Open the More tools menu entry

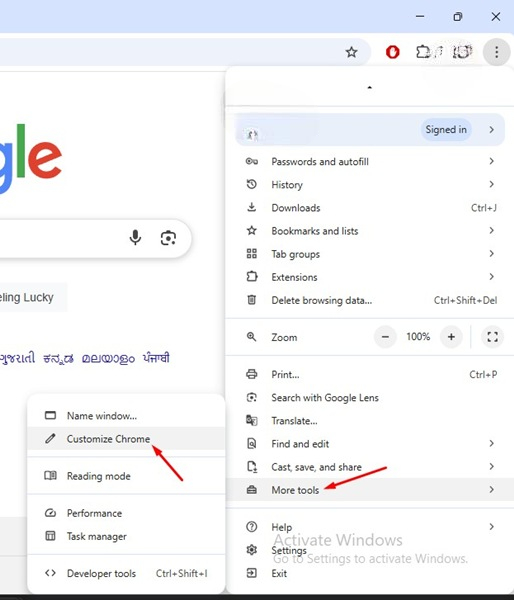tap(370, 489)
